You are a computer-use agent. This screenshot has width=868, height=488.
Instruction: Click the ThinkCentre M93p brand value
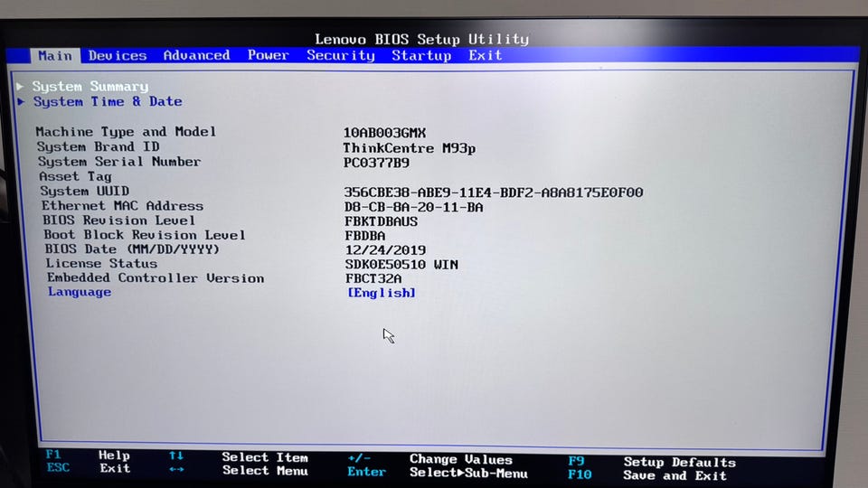pyautogui.click(x=409, y=148)
